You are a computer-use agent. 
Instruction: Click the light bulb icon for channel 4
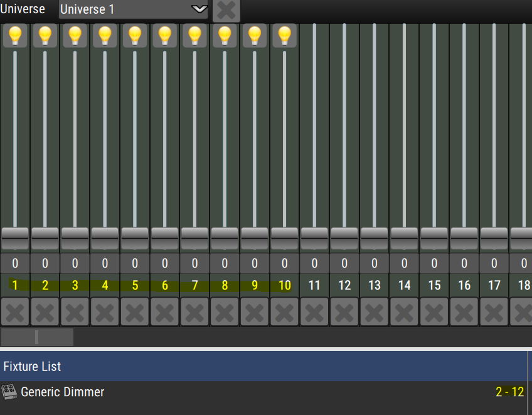[x=105, y=36]
